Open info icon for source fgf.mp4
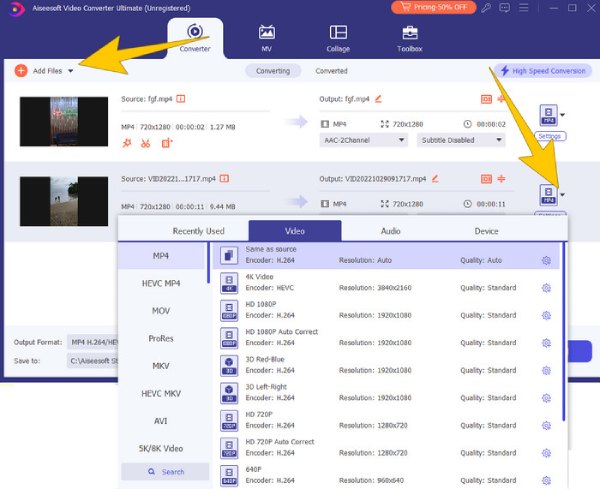Viewport: 600px width, 489px height. [x=181, y=99]
